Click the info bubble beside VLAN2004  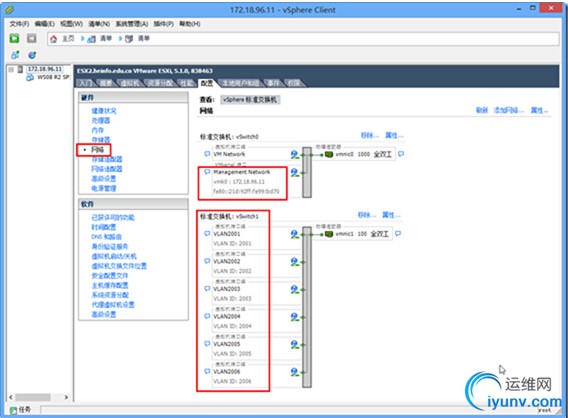(207, 316)
